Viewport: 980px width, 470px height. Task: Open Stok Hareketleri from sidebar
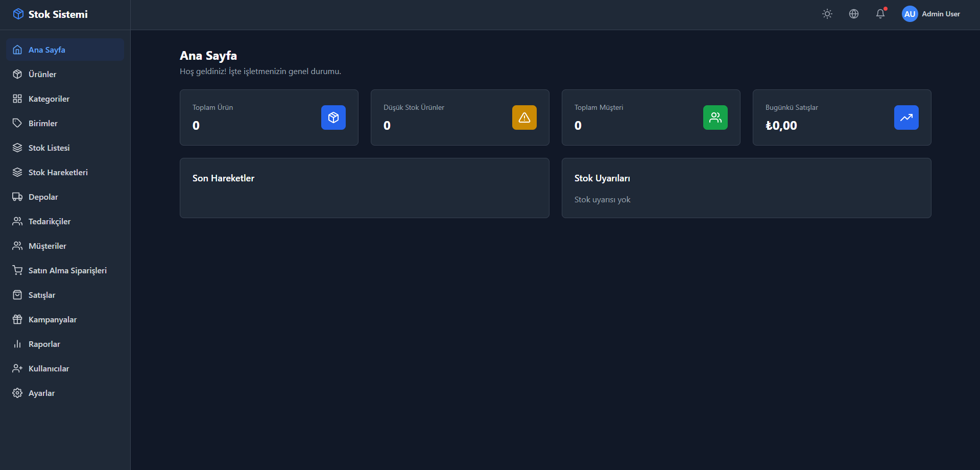click(x=65, y=172)
